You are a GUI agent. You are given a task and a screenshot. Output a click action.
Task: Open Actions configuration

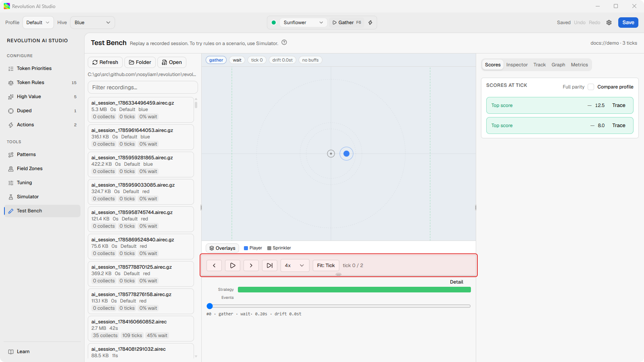point(42,125)
